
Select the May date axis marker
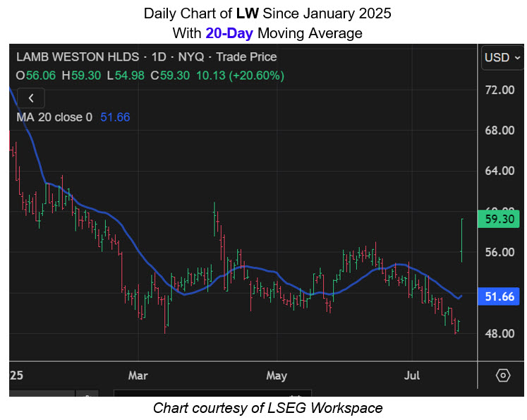[276, 375]
